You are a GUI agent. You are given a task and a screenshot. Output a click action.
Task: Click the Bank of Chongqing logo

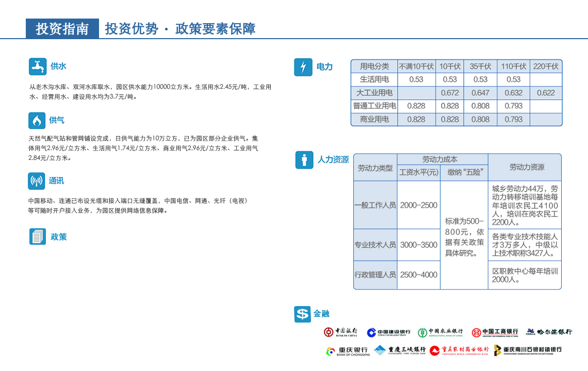[348, 351]
